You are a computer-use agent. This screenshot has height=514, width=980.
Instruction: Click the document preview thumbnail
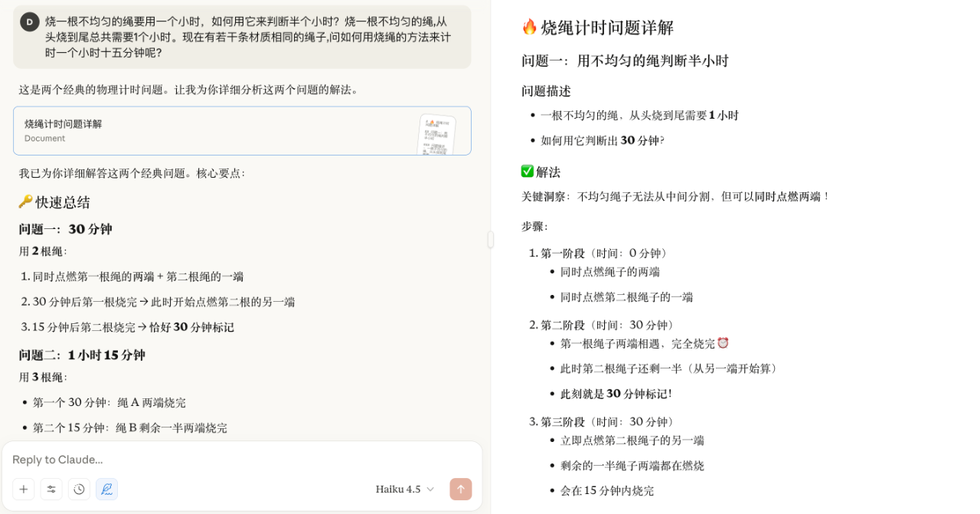coord(436,135)
